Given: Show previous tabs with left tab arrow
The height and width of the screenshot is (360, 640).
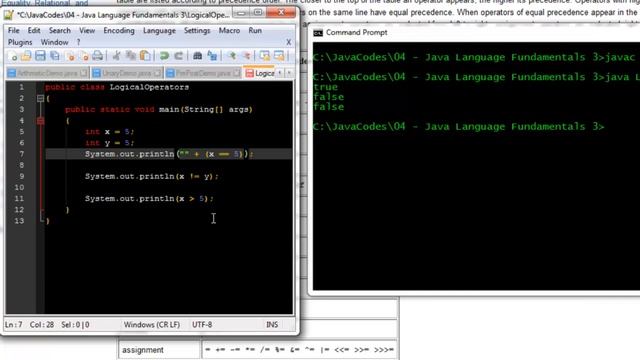Looking at the screenshot, I should [x=280, y=73].
